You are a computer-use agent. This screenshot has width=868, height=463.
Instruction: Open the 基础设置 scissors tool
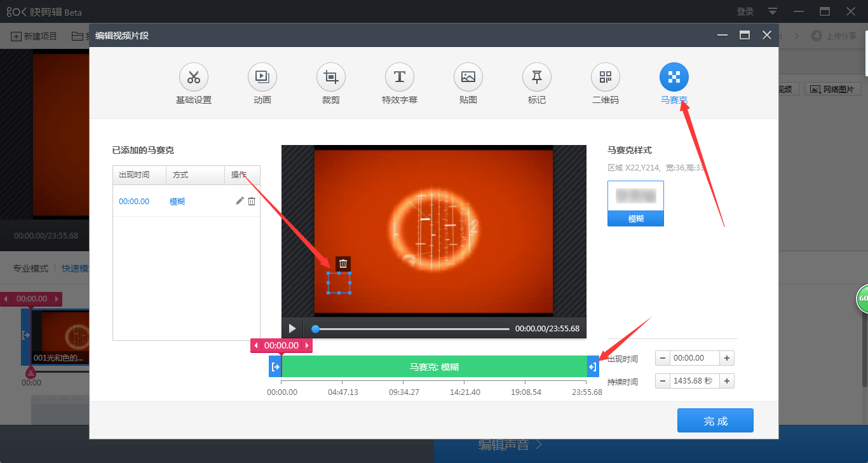194,78
